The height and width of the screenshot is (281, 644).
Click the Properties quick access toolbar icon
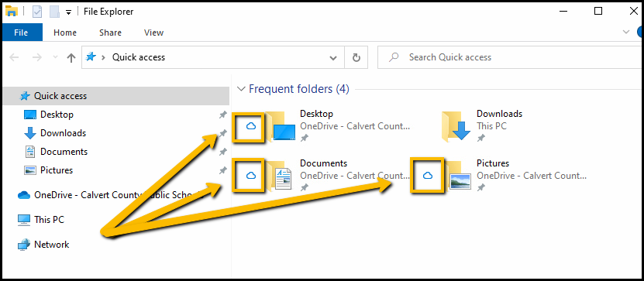tap(37, 12)
